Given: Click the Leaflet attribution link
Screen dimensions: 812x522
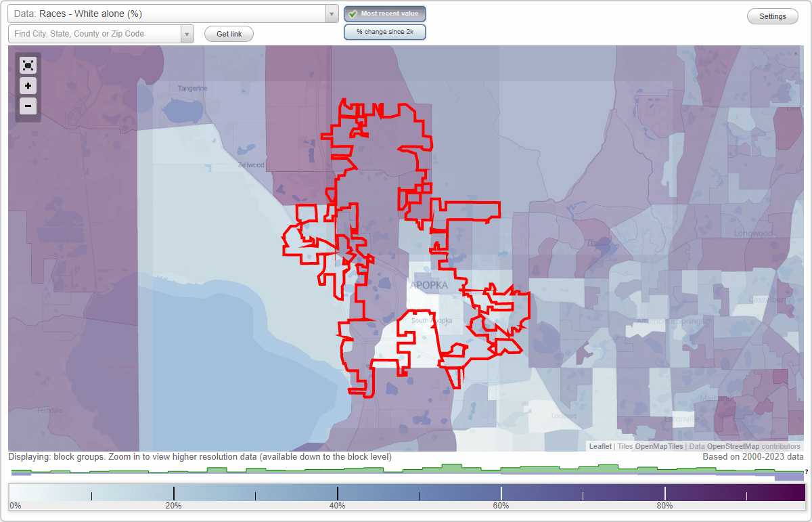Looking at the screenshot, I should click(x=600, y=446).
